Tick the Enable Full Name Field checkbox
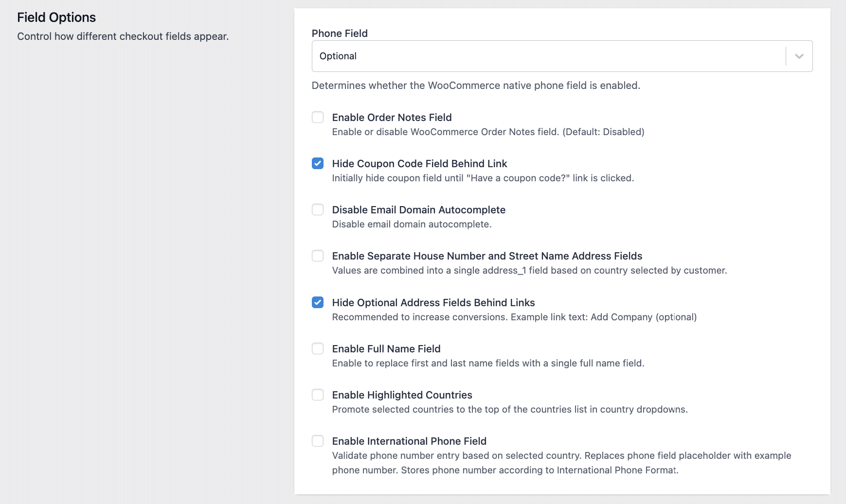The height and width of the screenshot is (504, 846). (x=318, y=348)
